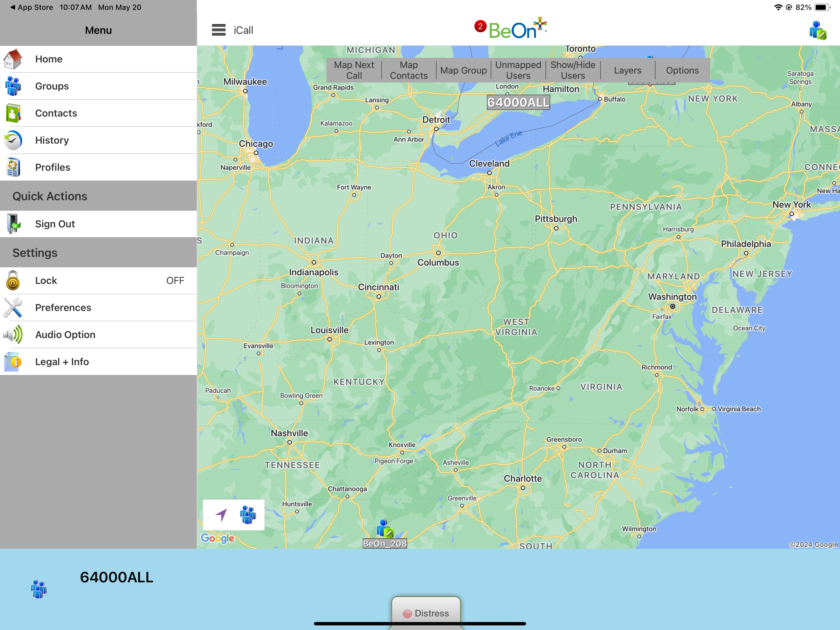Open Profiles from the menu
Image resolution: width=840 pixels, height=630 pixels.
98,167
